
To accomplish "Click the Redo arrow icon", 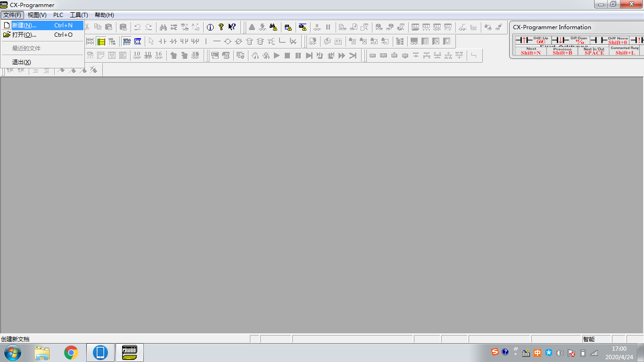I will 149,27.
